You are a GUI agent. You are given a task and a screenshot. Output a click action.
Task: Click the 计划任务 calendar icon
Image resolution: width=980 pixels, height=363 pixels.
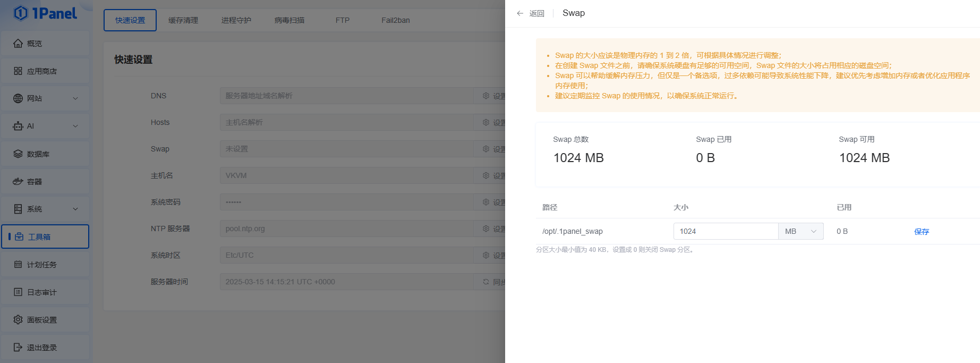(x=18, y=265)
